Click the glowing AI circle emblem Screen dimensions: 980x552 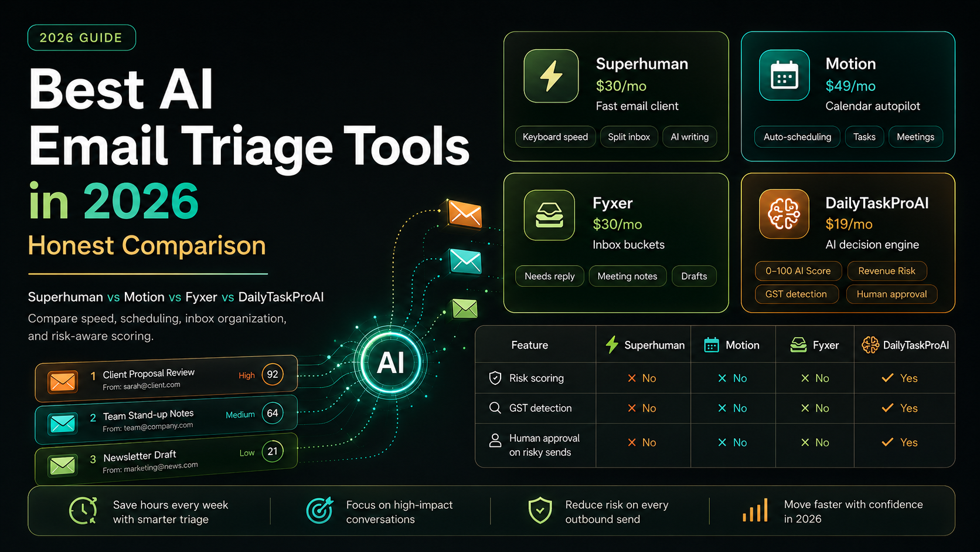click(x=390, y=362)
